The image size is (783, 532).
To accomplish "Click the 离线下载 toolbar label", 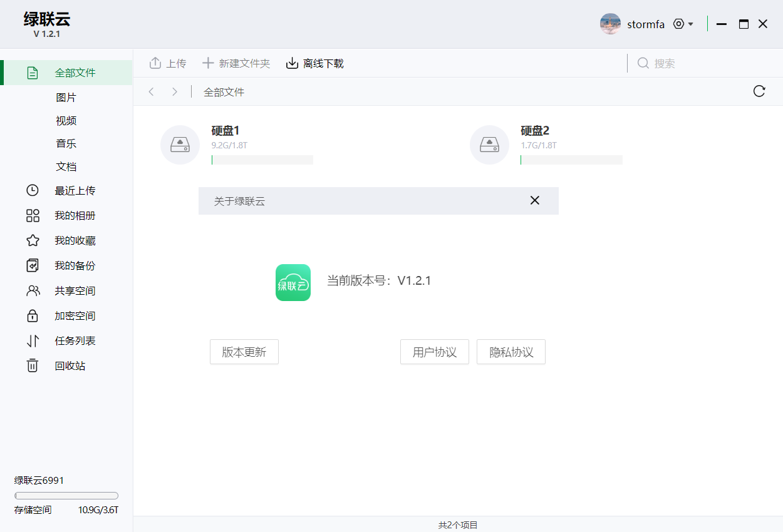I will [323, 63].
